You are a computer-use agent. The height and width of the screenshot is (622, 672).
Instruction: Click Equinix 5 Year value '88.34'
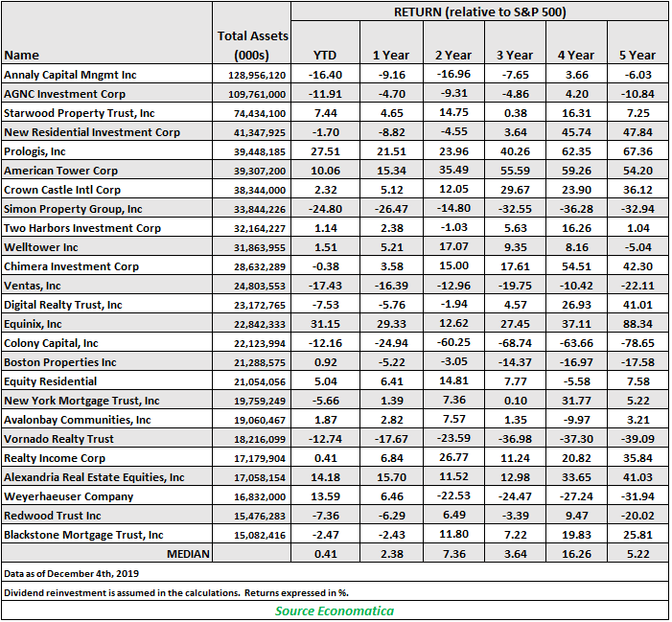coord(637,324)
